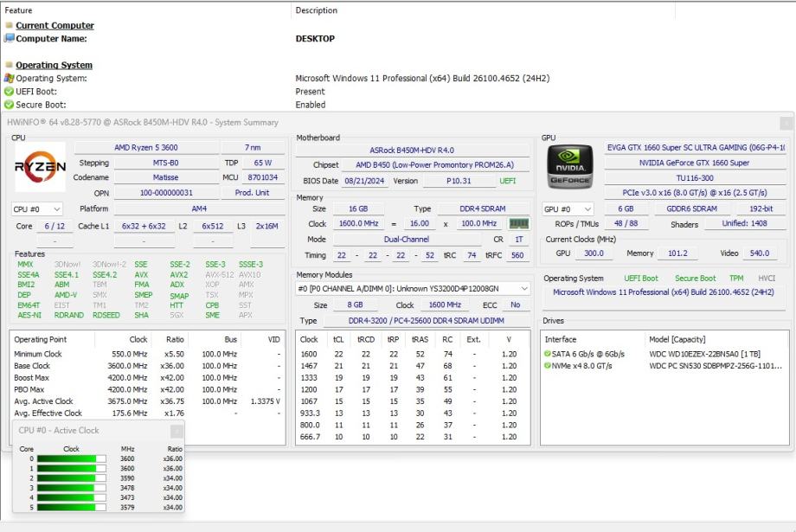This screenshot has width=796, height=532.
Task: Click the Description column header
Action: (317, 10)
